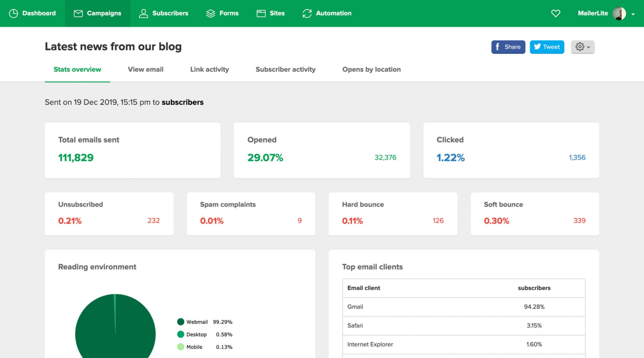
Task: Select the green Webmail legend swatch
Action: (181, 321)
